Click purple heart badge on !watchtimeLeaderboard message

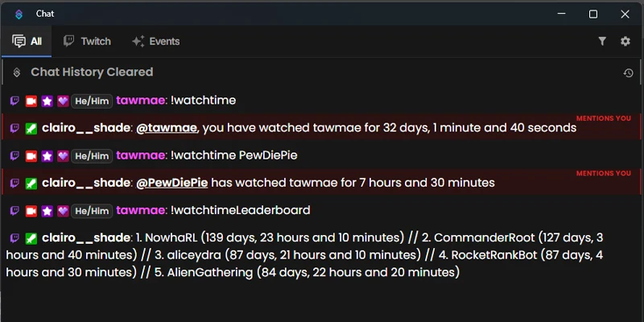click(63, 211)
